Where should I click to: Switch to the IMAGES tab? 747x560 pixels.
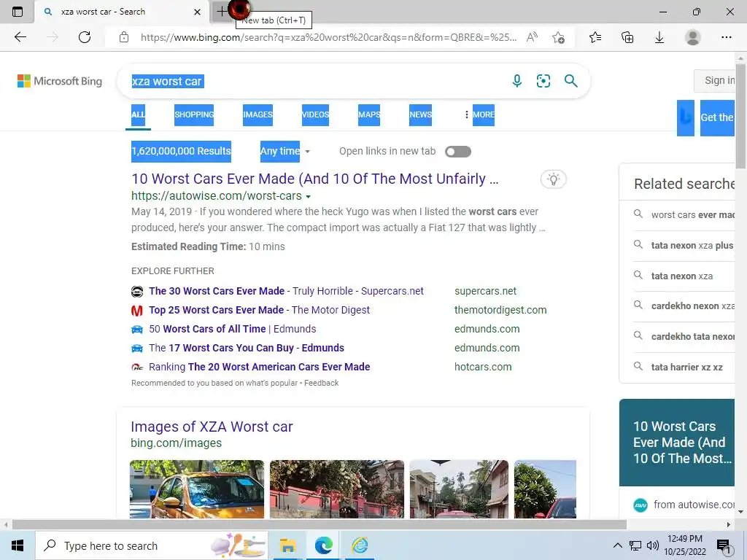pyautogui.click(x=258, y=114)
